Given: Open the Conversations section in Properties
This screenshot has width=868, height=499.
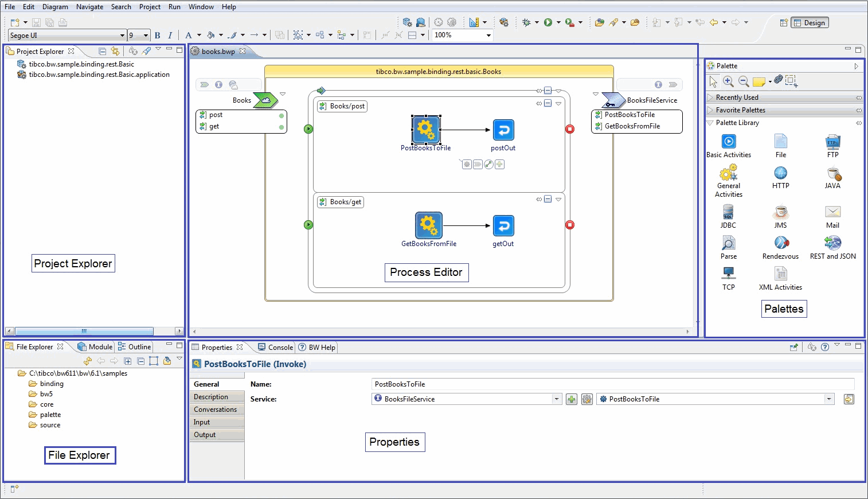Looking at the screenshot, I should click(x=216, y=409).
